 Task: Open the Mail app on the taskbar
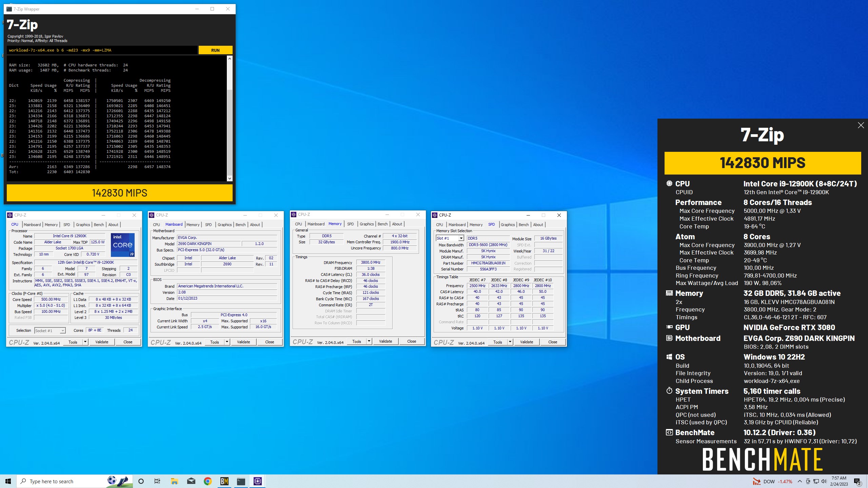191,481
